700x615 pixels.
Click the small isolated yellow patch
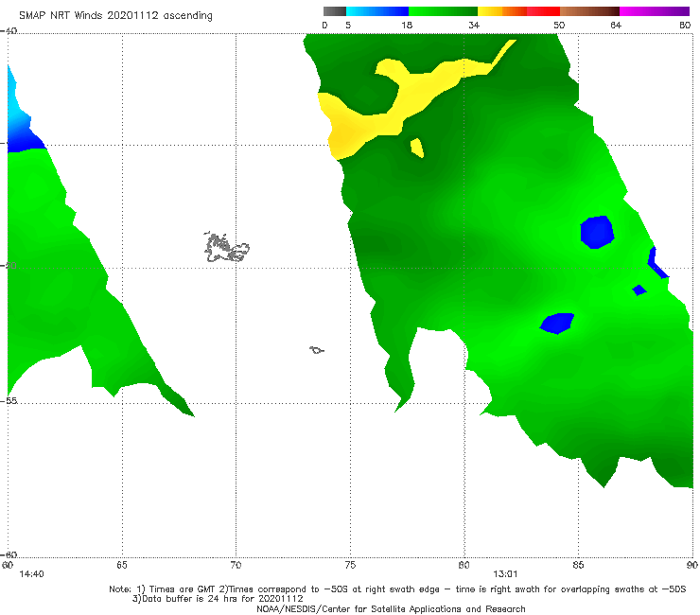417,148
